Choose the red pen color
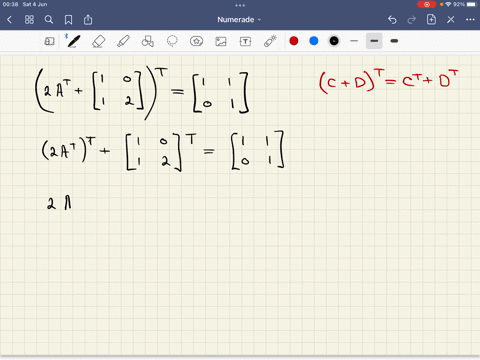 coord(294,41)
